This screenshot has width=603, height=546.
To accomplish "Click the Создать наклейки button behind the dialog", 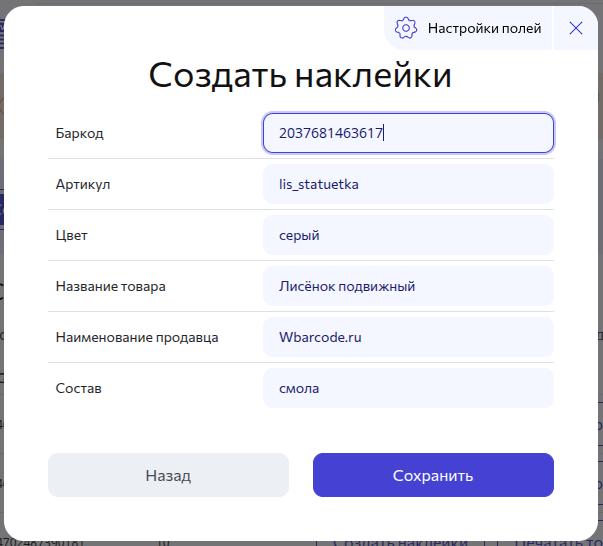I will tap(400, 541).
